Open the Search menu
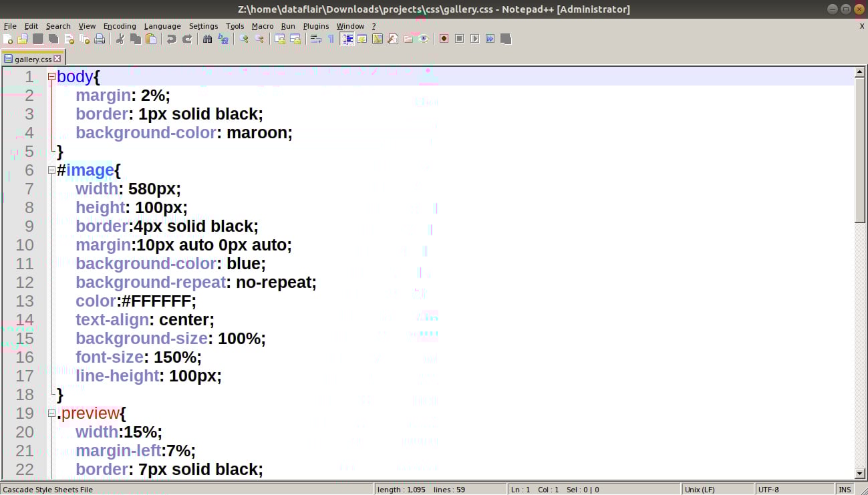Viewport: 868px width, 495px height. coord(58,26)
